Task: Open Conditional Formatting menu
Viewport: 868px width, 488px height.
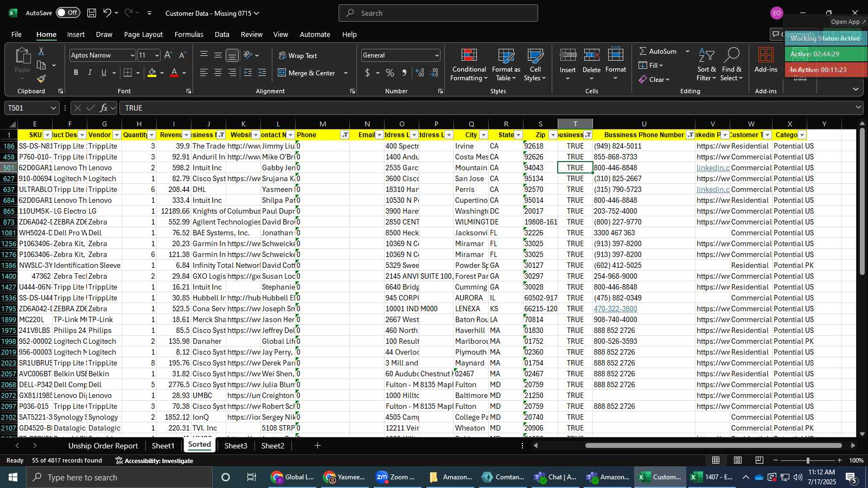Action: 469,65
